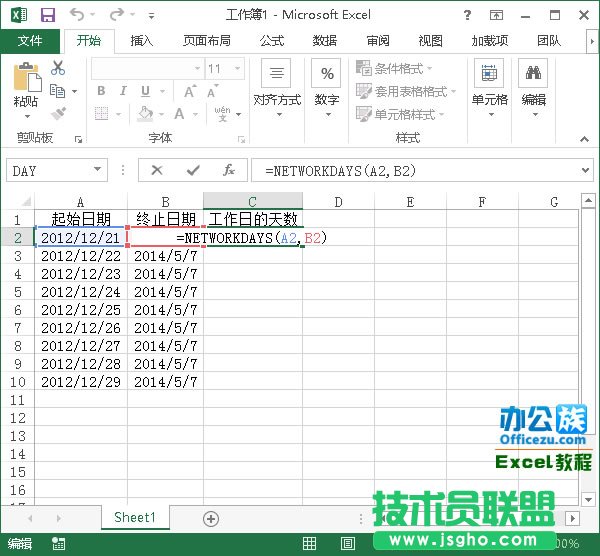Add a new sheet with plus button
600x556 pixels.
coord(211,518)
